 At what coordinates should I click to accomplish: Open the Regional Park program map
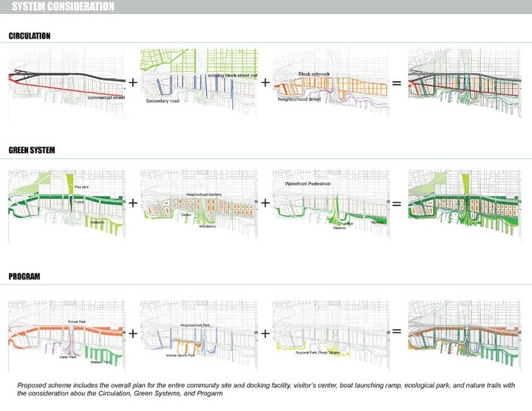pyautogui.click(x=331, y=336)
